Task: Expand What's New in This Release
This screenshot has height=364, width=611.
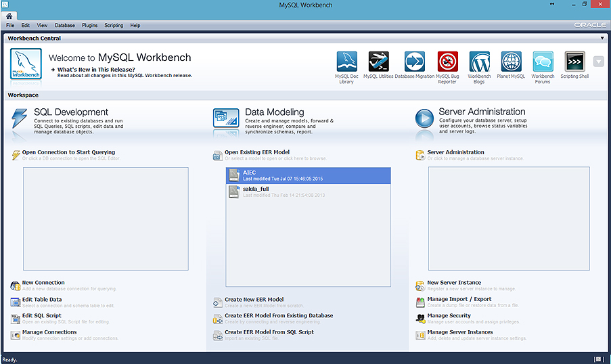Action: (95, 70)
